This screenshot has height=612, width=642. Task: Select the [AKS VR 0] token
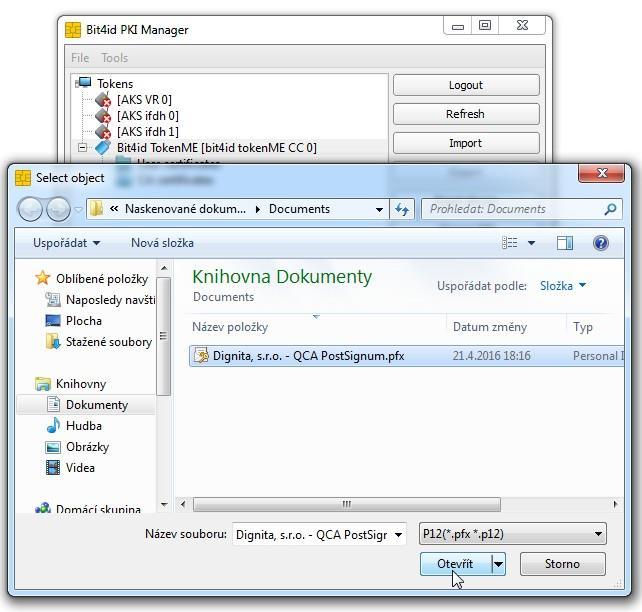point(144,99)
